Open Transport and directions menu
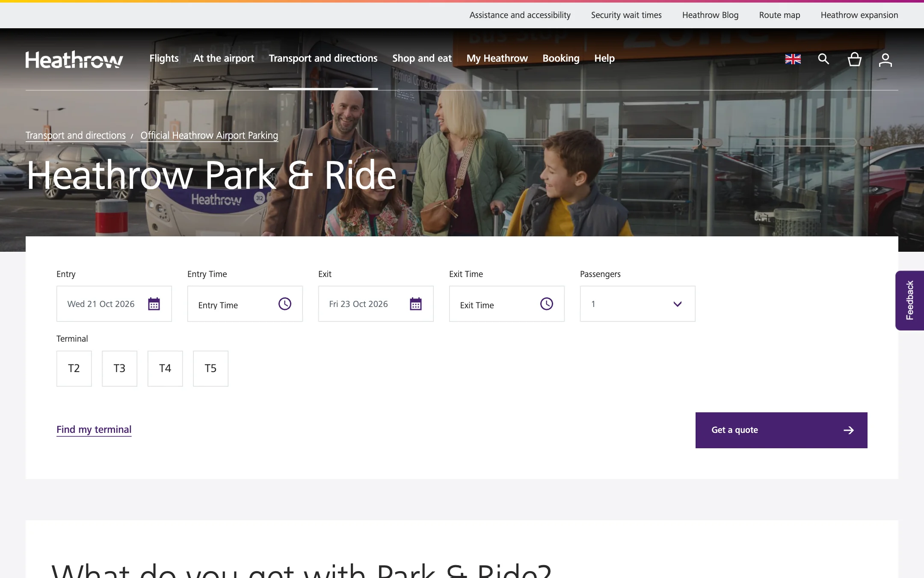Image resolution: width=924 pixels, height=578 pixels. 323,58
